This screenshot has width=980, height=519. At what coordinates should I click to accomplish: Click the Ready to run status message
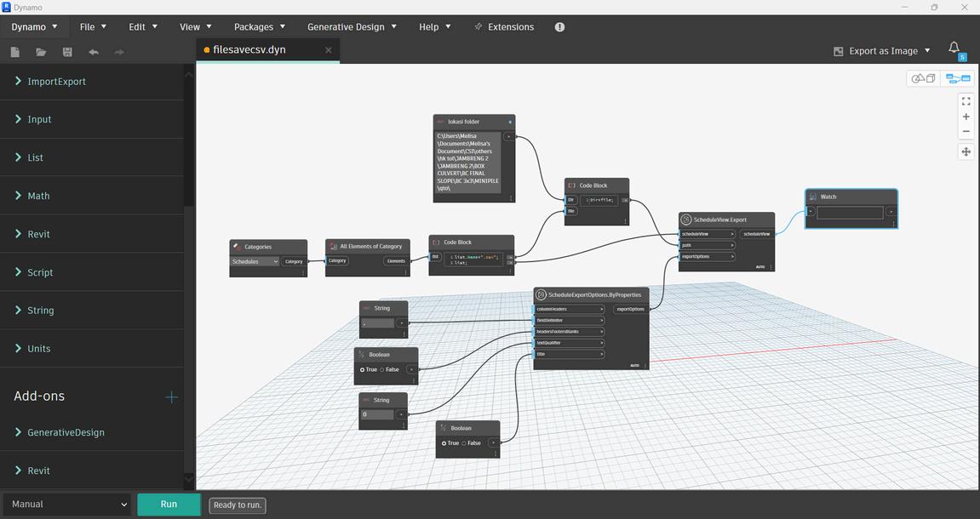click(238, 505)
